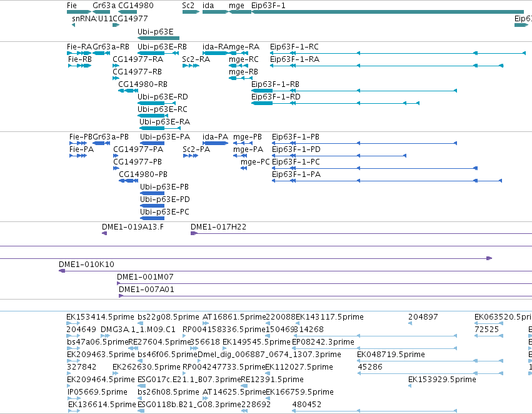Select the bs22g08.5prime EST label
This screenshot has width=532, height=414.
pos(168,317)
